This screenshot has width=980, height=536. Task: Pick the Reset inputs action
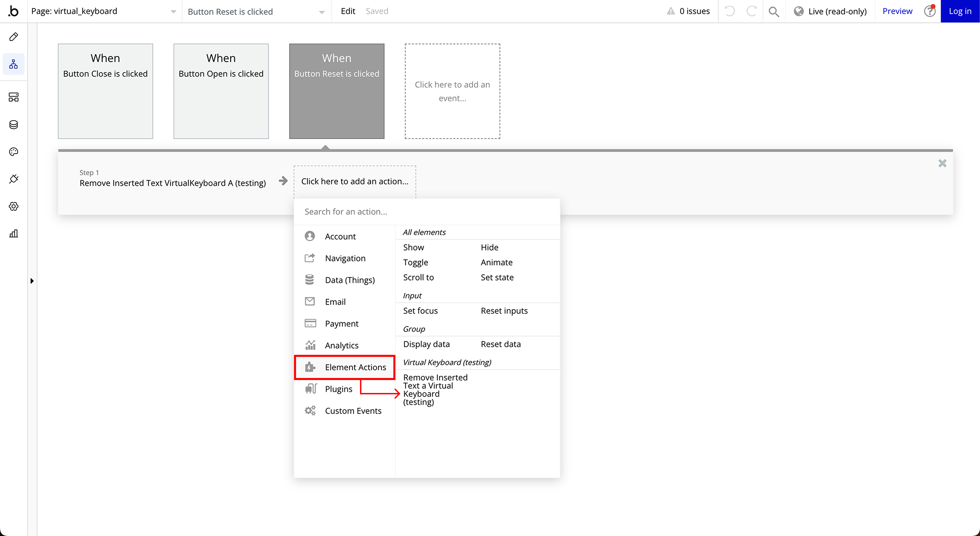point(504,311)
